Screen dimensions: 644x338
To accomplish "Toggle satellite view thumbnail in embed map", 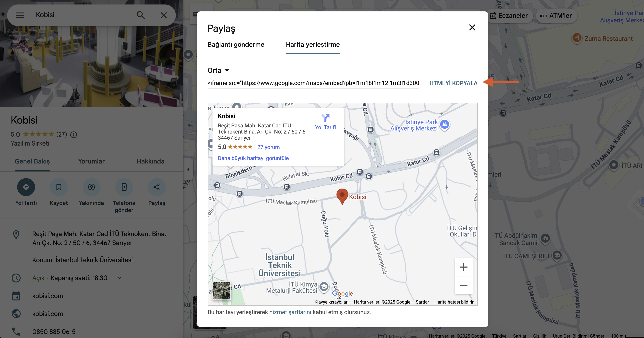I will [x=222, y=291].
